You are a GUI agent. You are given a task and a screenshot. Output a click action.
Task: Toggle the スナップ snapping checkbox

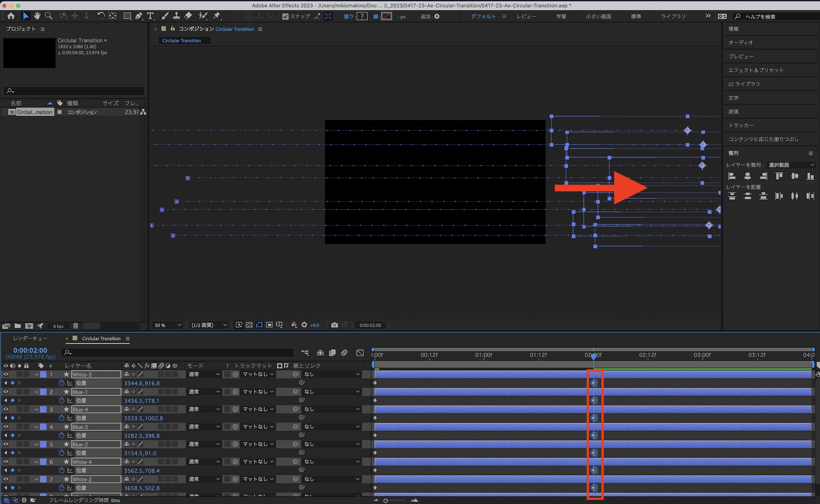(x=285, y=16)
